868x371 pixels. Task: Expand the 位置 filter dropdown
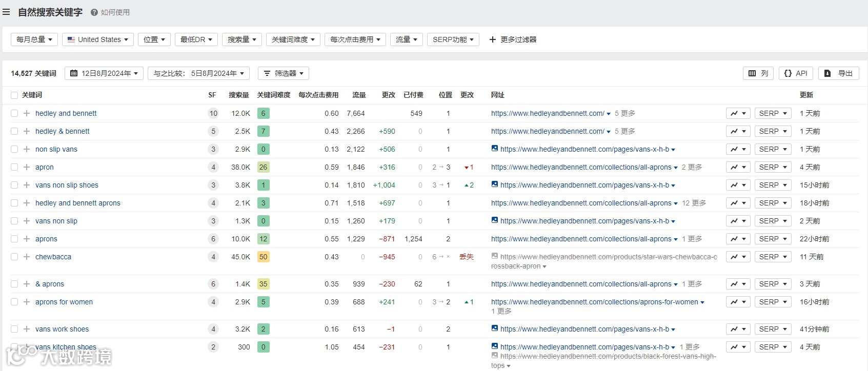click(154, 39)
